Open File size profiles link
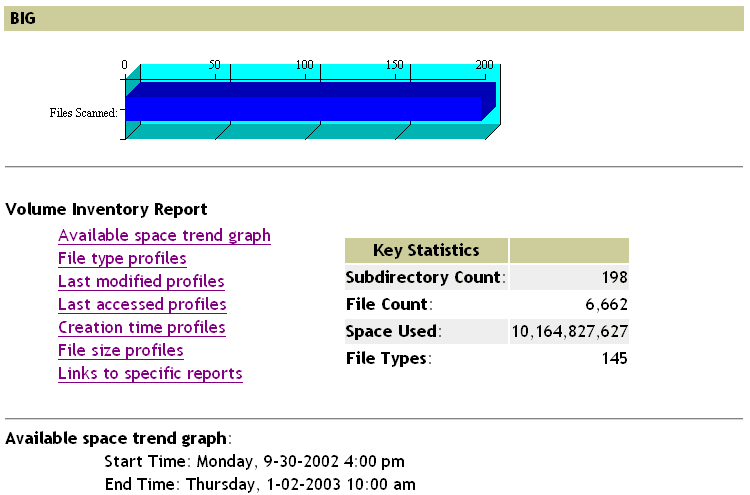The width and height of the screenshot is (750, 495). tap(121, 351)
